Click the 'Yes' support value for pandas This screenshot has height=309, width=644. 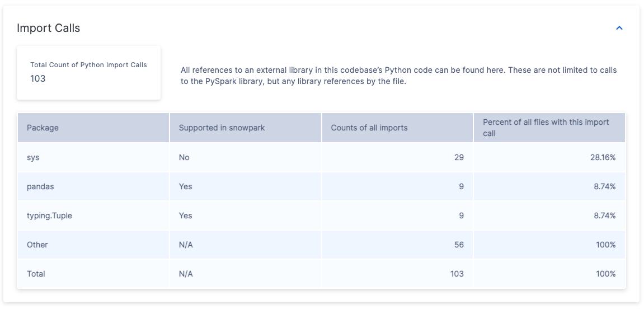pos(185,186)
